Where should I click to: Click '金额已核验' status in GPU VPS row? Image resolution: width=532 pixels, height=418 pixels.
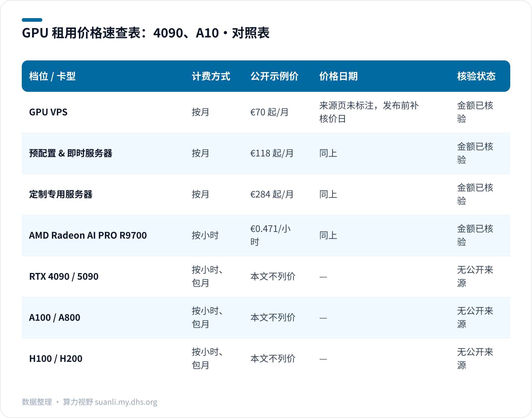pyautogui.click(x=475, y=112)
